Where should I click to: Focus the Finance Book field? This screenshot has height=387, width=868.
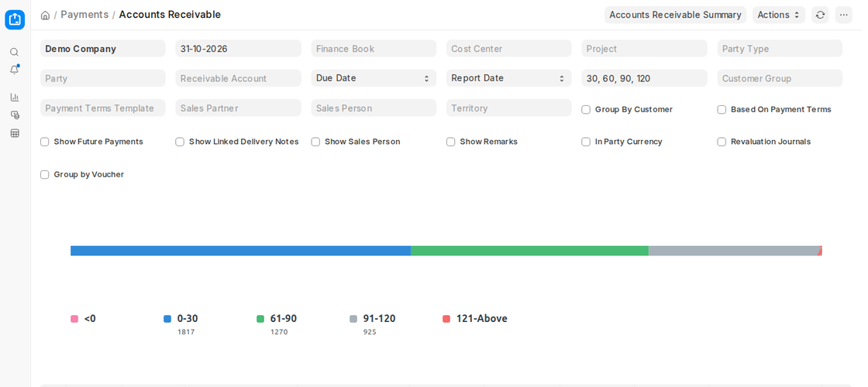tap(374, 48)
